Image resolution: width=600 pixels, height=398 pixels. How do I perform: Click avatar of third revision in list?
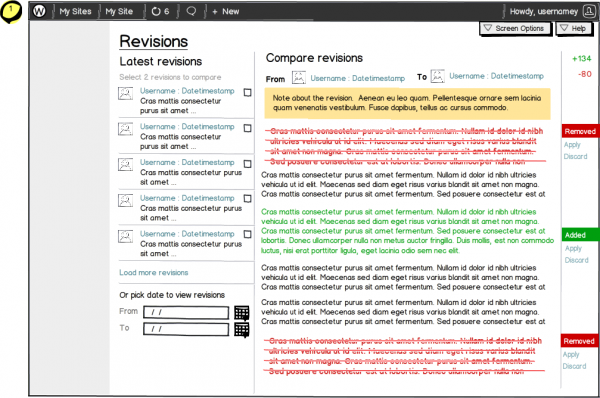pyautogui.click(x=125, y=165)
